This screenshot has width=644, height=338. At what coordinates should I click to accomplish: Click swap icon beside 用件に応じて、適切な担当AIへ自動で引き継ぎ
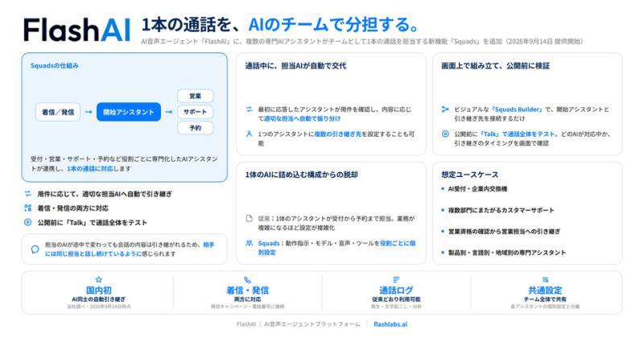tap(27, 193)
